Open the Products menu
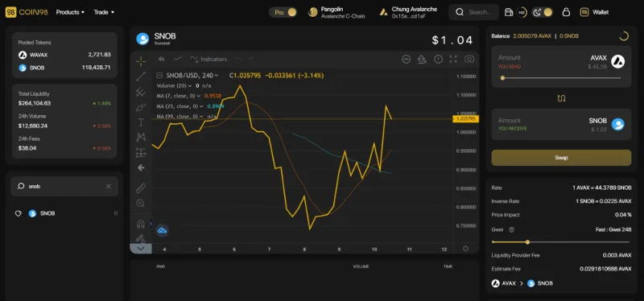 pos(70,12)
